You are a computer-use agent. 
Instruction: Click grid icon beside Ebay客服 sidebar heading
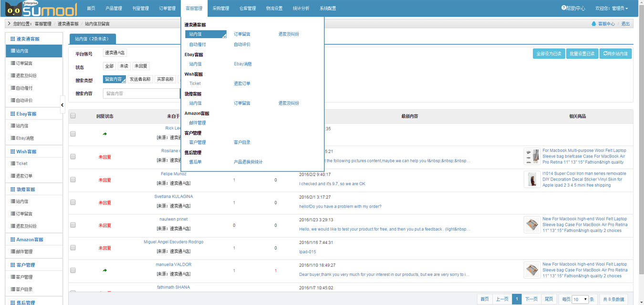coord(13,114)
